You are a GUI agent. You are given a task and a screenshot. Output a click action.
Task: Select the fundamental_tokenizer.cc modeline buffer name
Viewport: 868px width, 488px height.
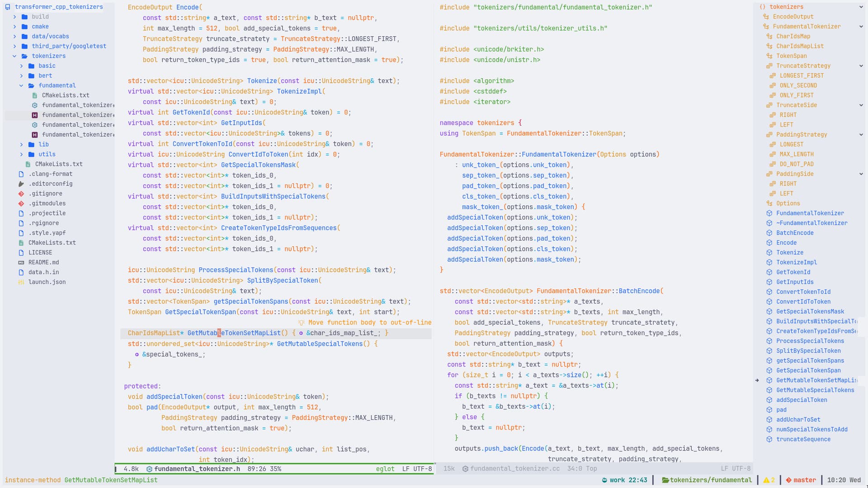click(514, 469)
